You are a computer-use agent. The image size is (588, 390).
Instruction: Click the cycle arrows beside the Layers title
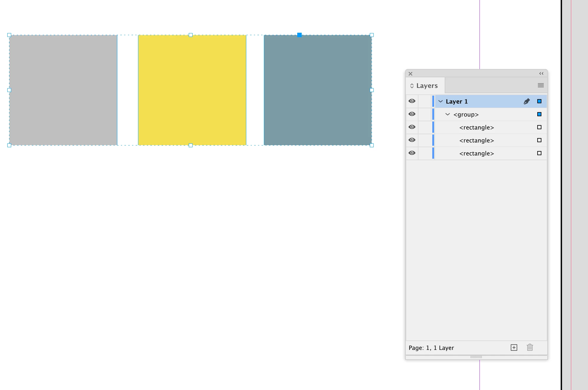pyautogui.click(x=412, y=86)
